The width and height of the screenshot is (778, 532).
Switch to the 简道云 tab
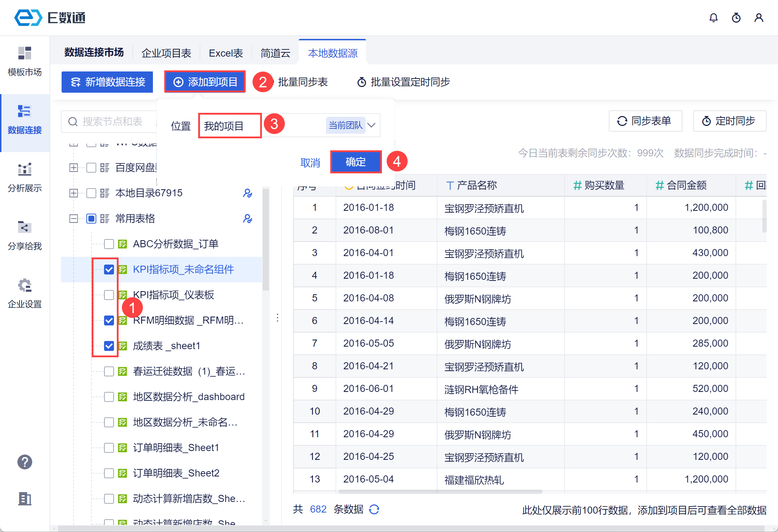tap(275, 53)
